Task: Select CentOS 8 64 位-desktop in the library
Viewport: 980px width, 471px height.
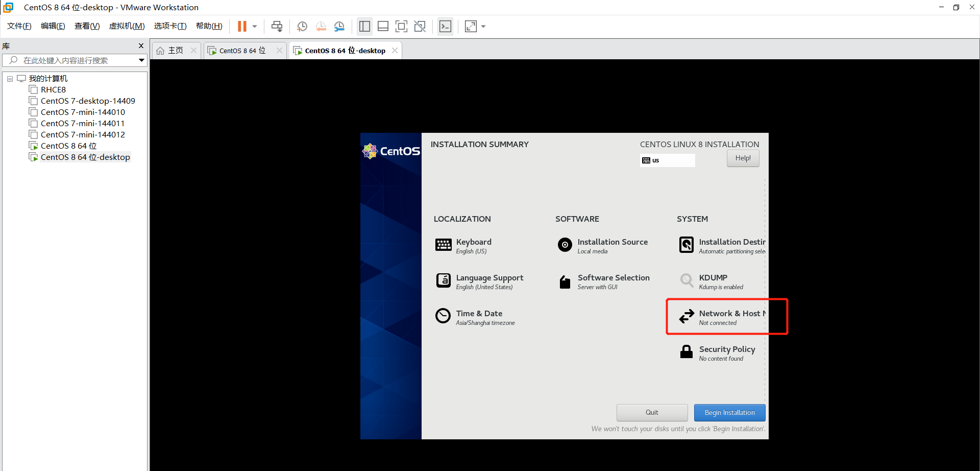Action: coord(85,157)
